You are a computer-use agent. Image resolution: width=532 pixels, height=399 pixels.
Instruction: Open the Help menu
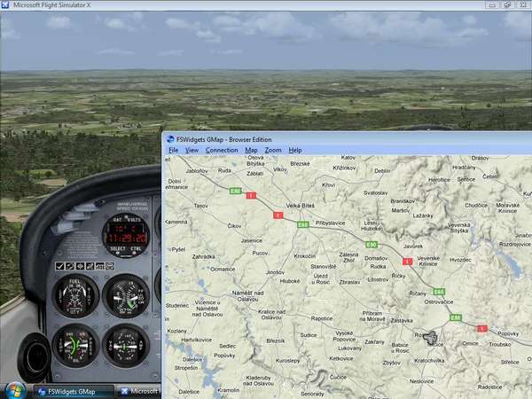point(295,151)
